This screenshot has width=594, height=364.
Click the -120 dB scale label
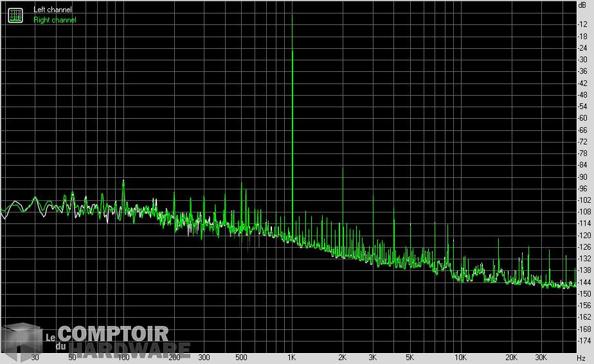(x=582, y=235)
